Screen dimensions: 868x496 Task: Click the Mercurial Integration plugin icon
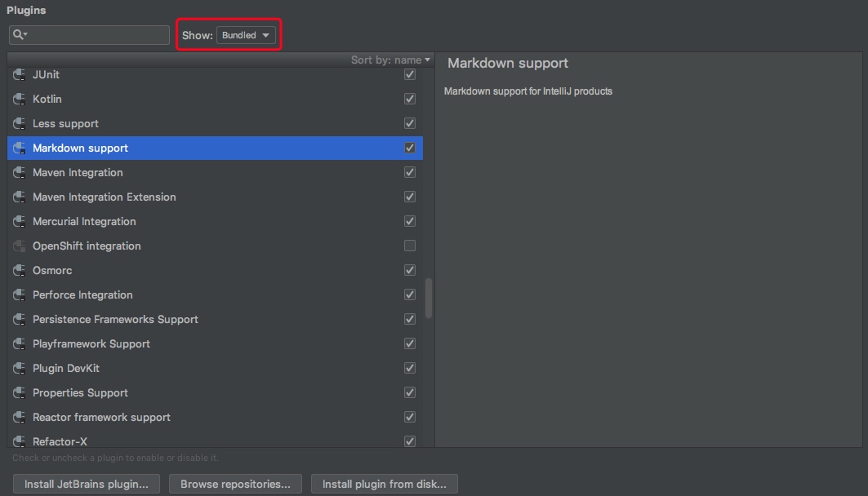point(20,222)
